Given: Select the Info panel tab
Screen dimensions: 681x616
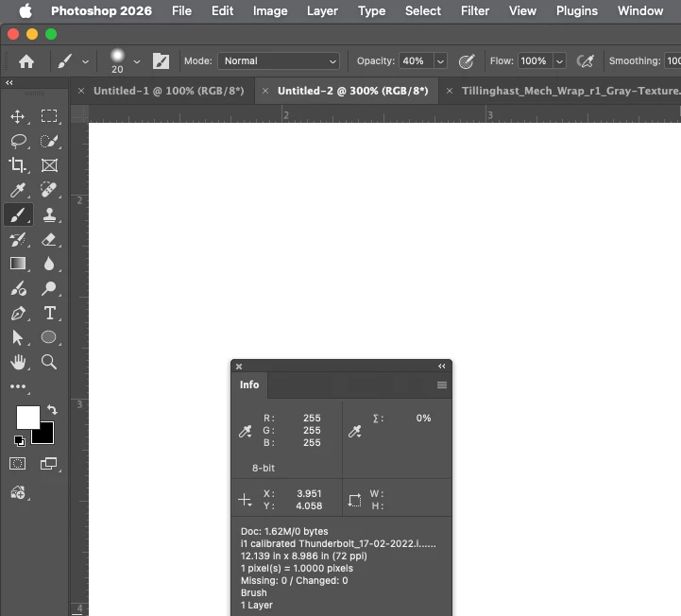Looking at the screenshot, I should 249,385.
